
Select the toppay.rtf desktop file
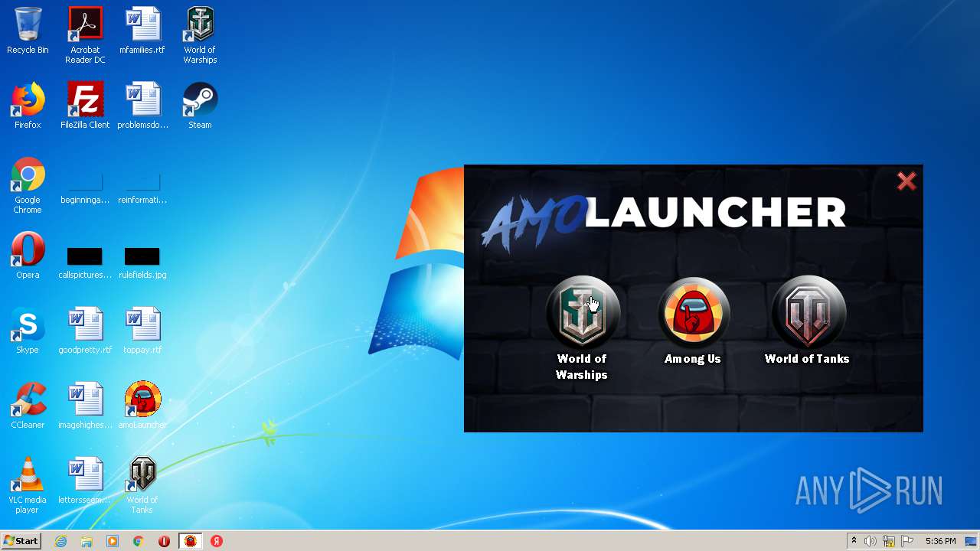click(142, 331)
